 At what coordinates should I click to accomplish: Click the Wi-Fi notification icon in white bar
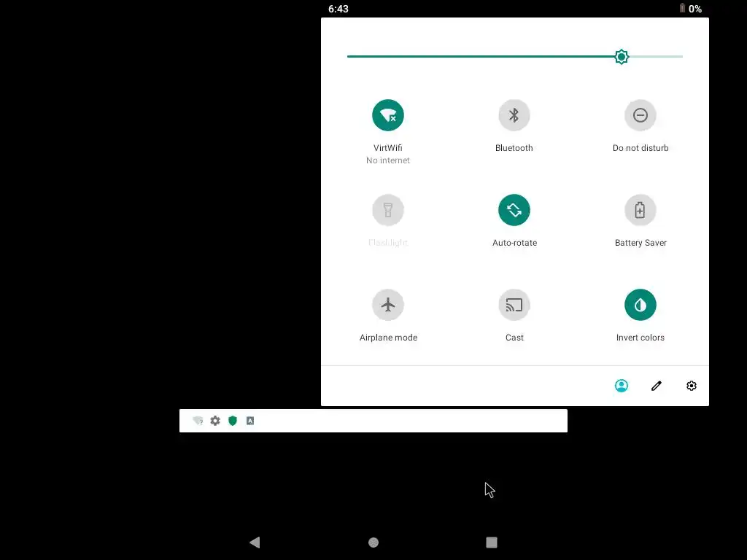coord(198,421)
